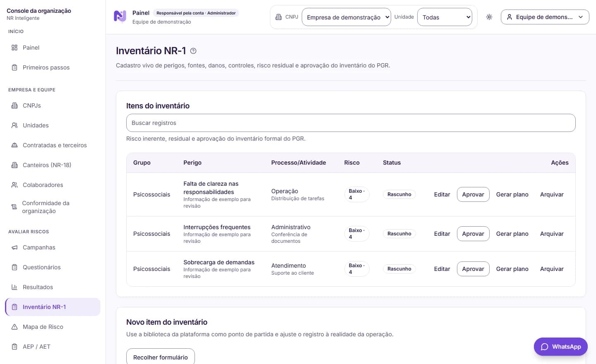Toggle the light/dark theme sun icon
The width and height of the screenshot is (596, 364).
click(x=489, y=17)
